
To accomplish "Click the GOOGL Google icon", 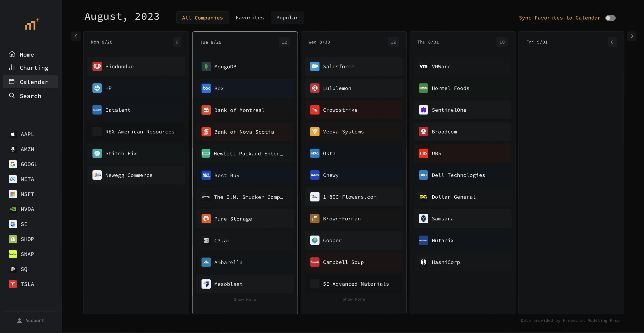I will coord(13,164).
